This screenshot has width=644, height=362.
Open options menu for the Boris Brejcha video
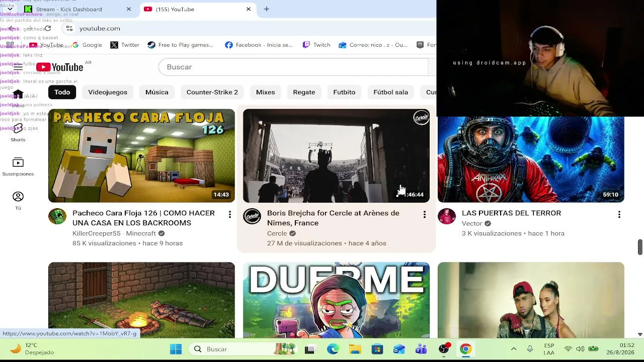pos(425,215)
